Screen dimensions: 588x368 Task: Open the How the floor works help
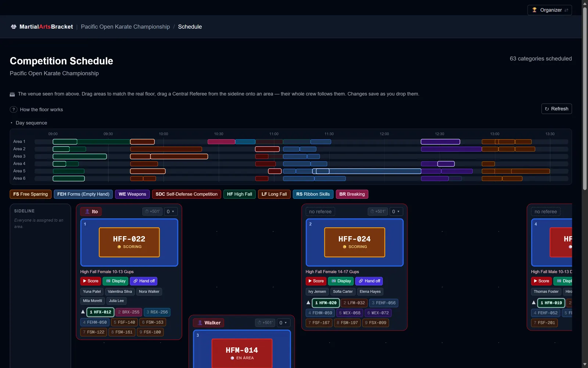click(x=36, y=110)
